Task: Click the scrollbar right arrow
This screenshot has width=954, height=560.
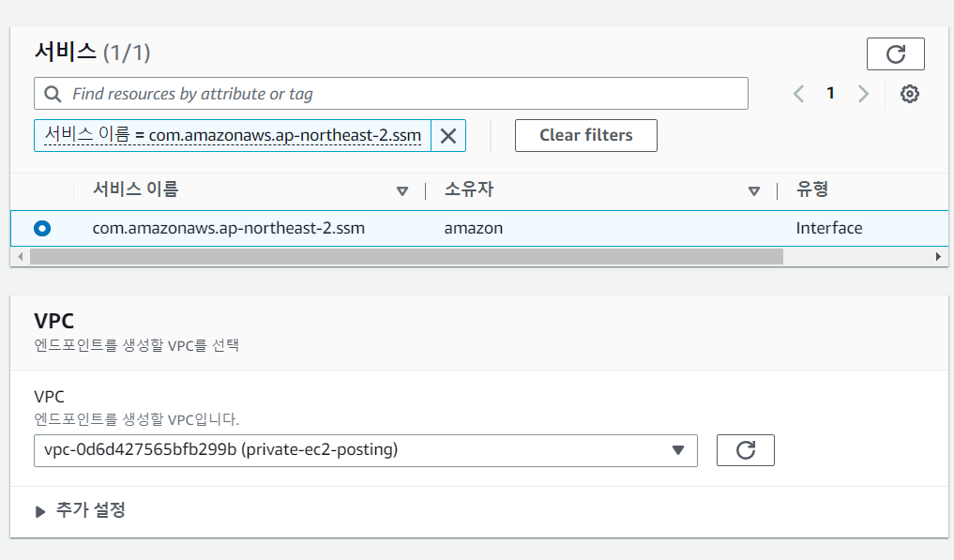Action: tap(938, 257)
